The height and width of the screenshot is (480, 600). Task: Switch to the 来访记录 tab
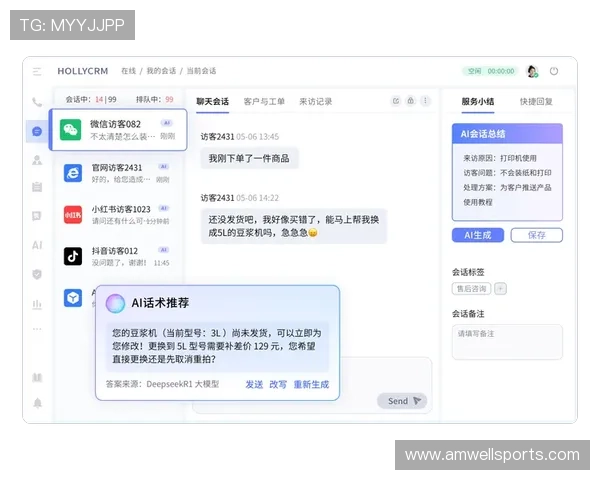[x=315, y=101]
